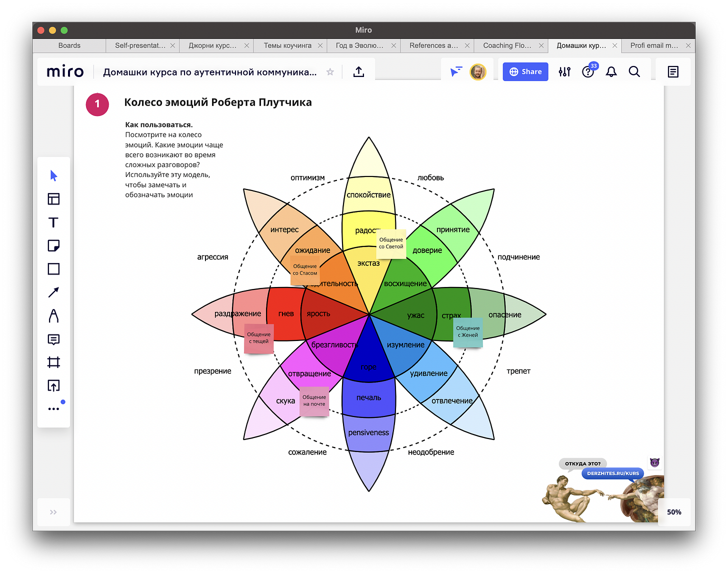Click the трепет label
Viewport: 728px width, 574px height.
point(518,371)
